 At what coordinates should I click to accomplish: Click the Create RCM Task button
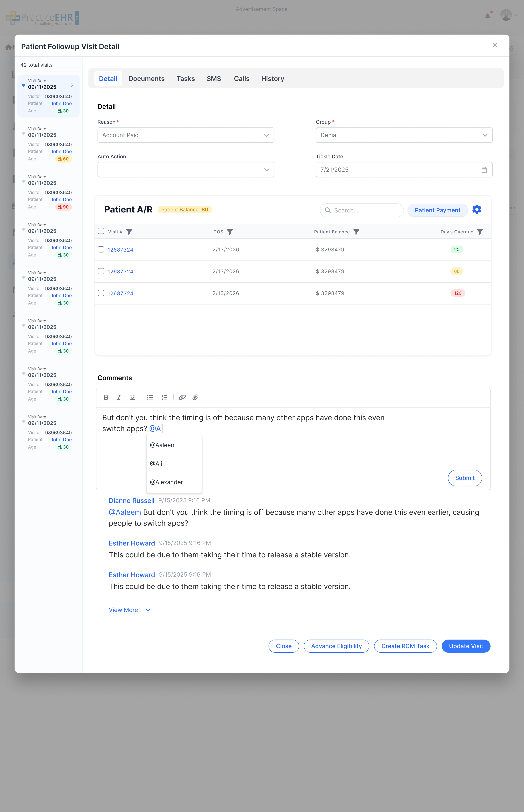[x=405, y=646]
